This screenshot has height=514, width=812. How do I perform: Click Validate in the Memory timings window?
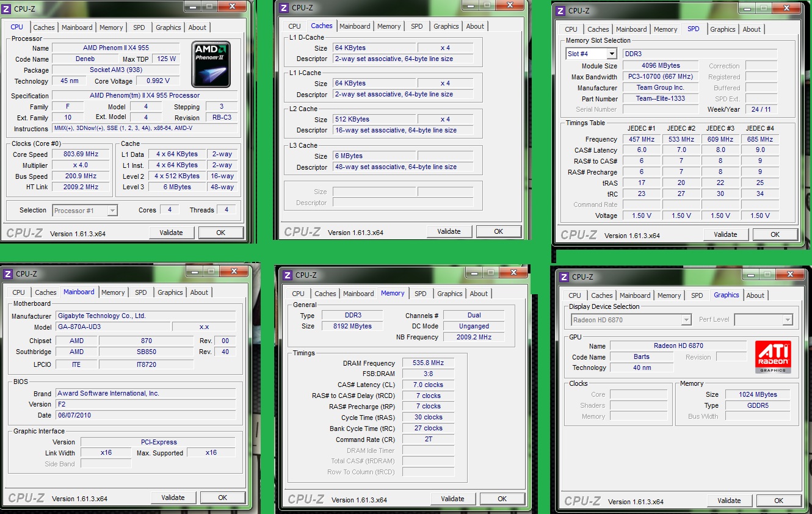pyautogui.click(x=453, y=499)
